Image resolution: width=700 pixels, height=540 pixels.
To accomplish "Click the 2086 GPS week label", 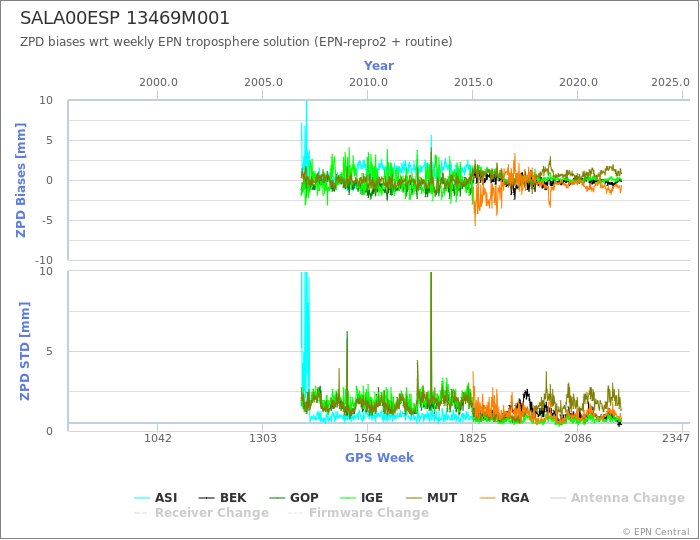I will tap(578, 438).
